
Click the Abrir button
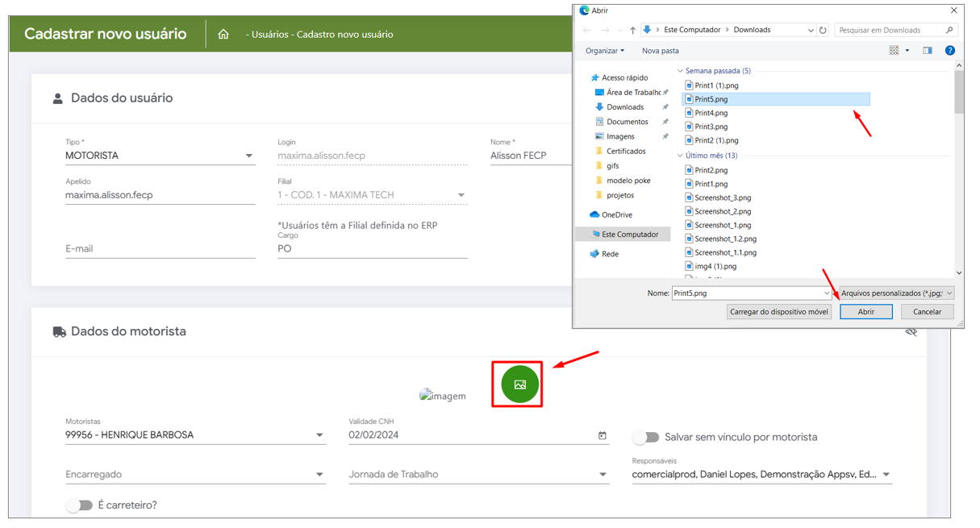click(865, 312)
